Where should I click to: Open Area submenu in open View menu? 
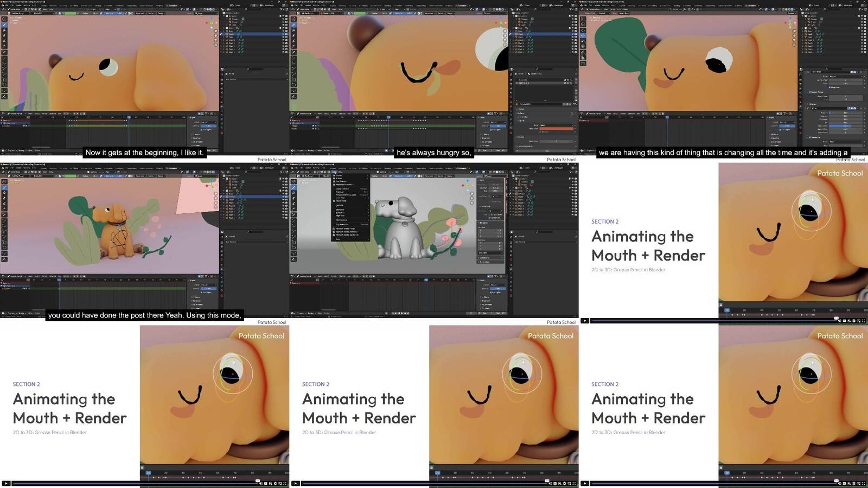pos(350,239)
